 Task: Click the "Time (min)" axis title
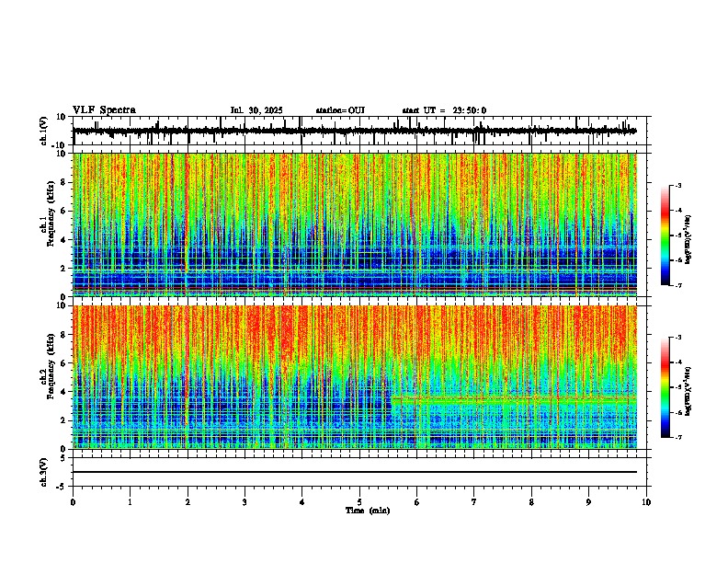pos(368,511)
